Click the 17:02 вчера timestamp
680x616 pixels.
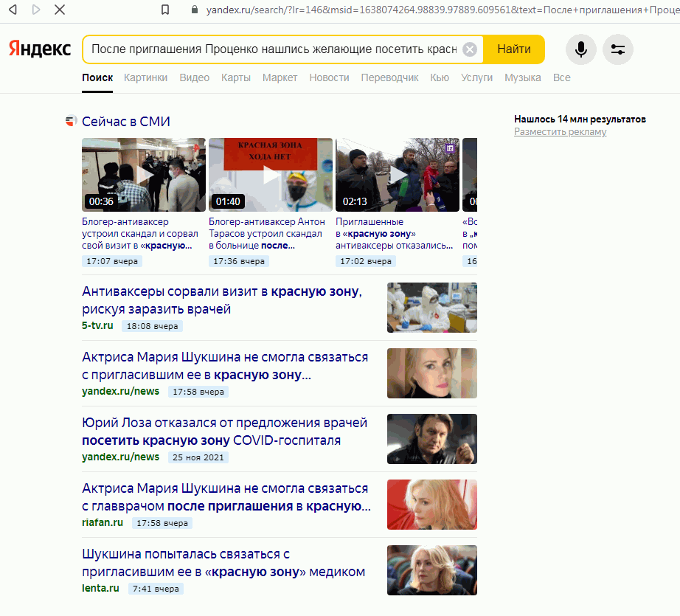(366, 261)
